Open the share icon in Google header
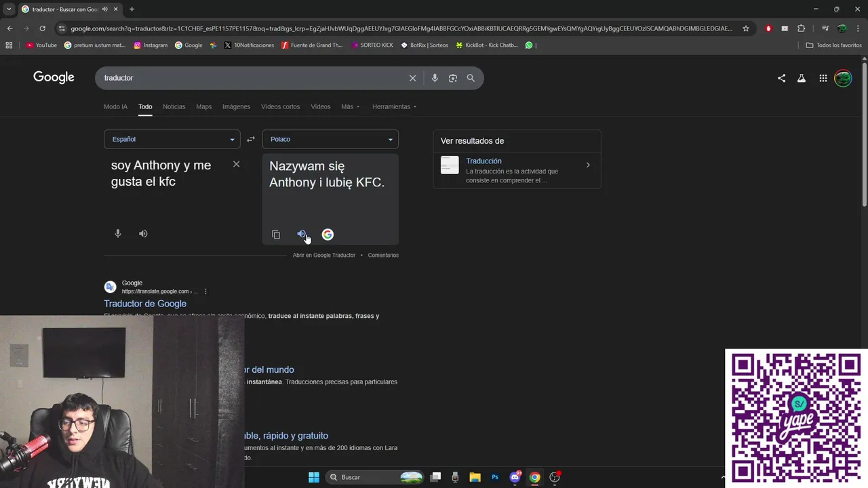868x488 pixels. tap(781, 78)
